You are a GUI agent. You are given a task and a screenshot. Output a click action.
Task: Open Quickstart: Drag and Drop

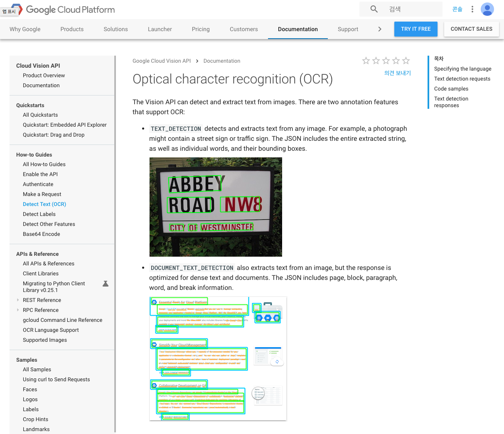pos(54,135)
